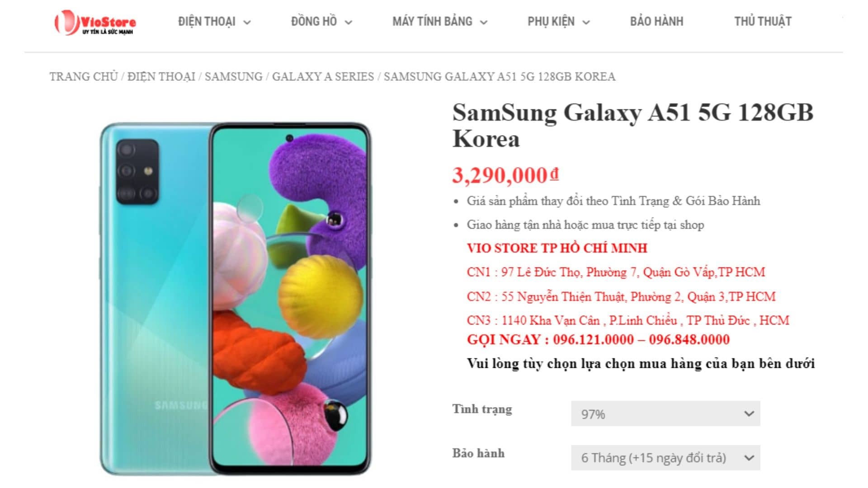This screenshot has height=488, width=868.
Task: Go to the BẢO HÀNH page
Action: (656, 22)
